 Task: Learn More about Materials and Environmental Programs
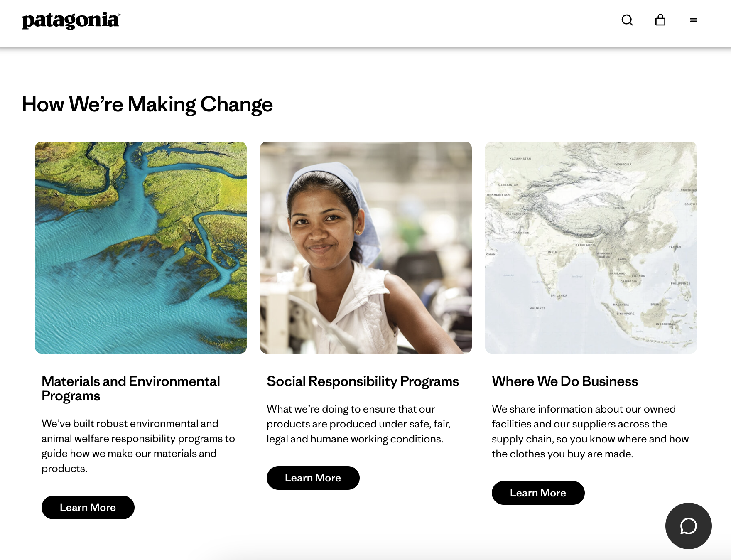point(88,507)
